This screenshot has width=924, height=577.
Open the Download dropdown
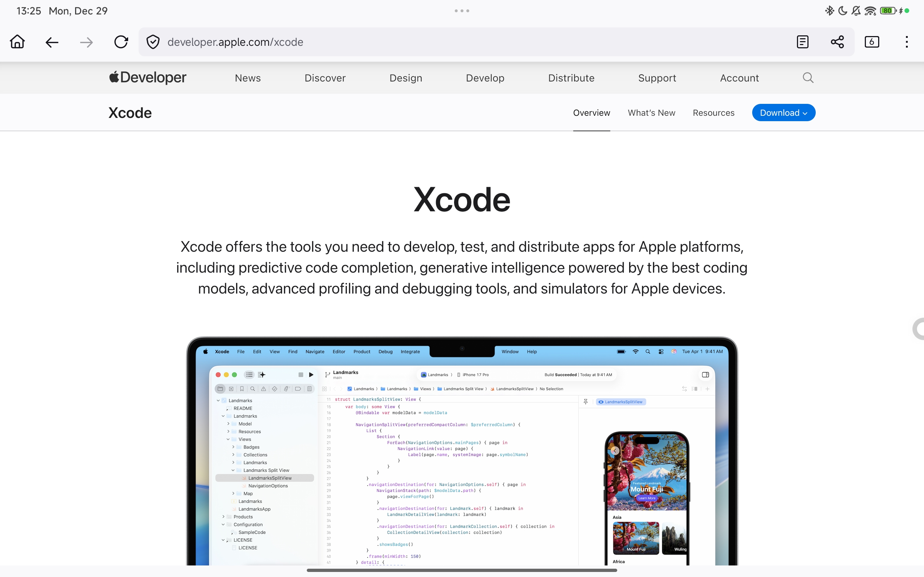783,112
